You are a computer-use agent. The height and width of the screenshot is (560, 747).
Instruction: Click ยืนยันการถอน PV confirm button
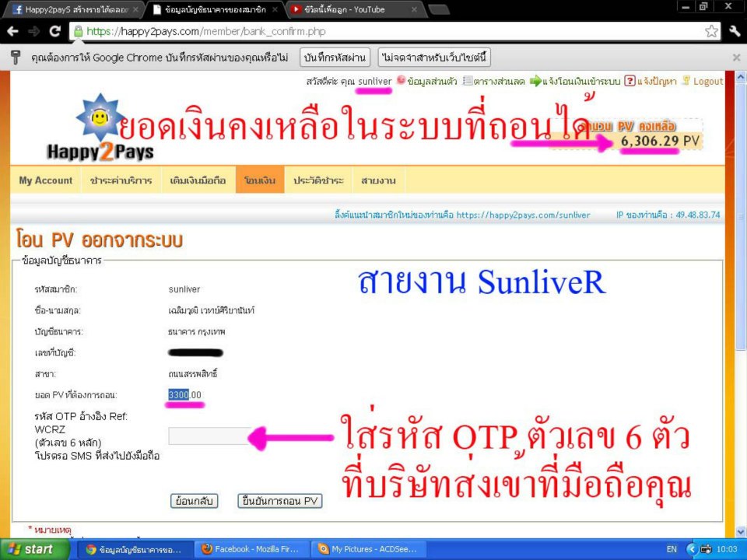click(x=280, y=501)
